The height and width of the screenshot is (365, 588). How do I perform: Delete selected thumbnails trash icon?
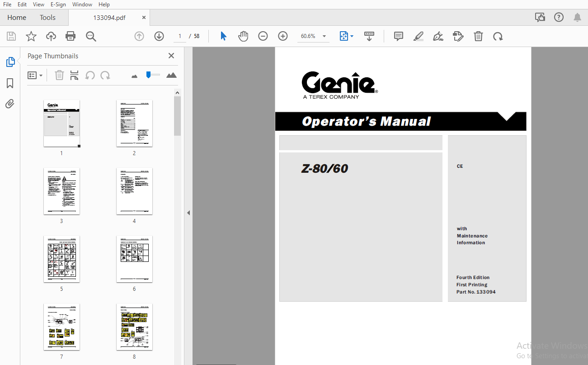tap(59, 75)
